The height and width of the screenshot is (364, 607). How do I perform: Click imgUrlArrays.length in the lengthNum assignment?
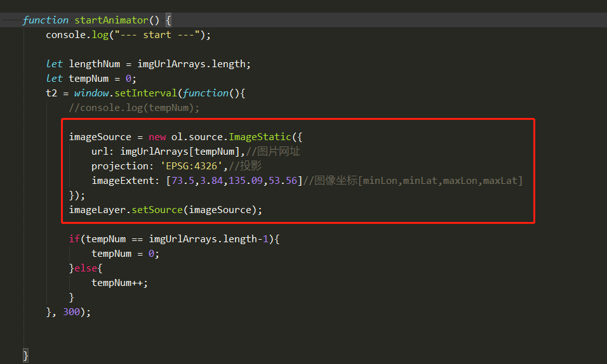click(191, 64)
